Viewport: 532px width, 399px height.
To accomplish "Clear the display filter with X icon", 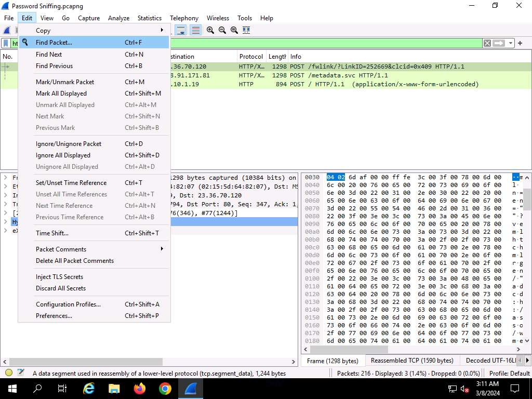I will pos(487,43).
